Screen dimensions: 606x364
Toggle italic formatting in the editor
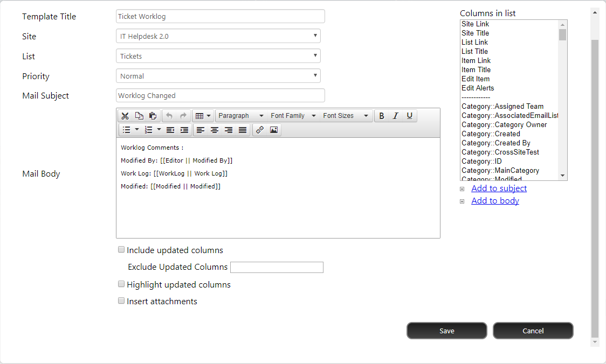click(x=396, y=116)
